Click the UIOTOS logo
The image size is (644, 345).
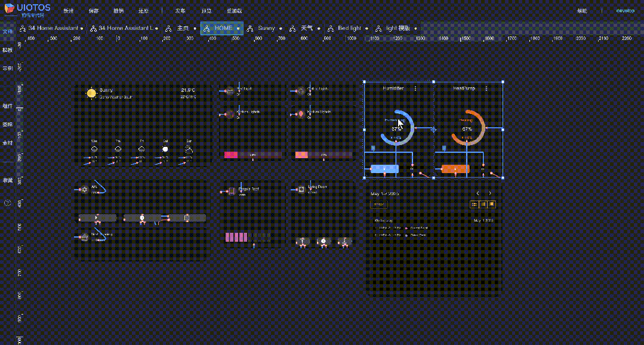pyautogui.click(x=27, y=10)
